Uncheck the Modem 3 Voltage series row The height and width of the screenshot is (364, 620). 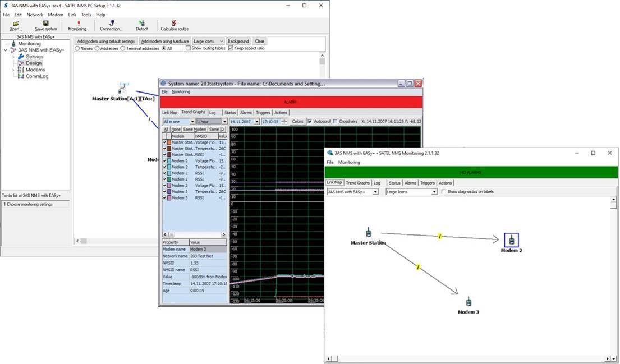pyautogui.click(x=164, y=185)
